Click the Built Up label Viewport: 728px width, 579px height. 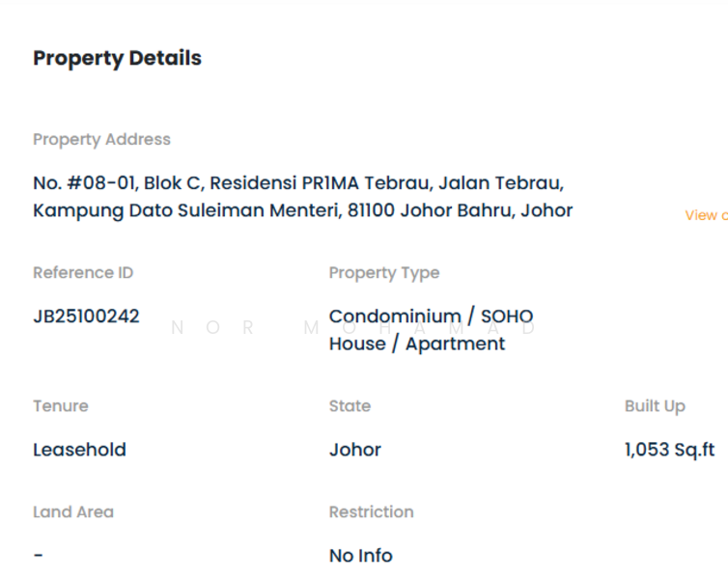point(655,406)
